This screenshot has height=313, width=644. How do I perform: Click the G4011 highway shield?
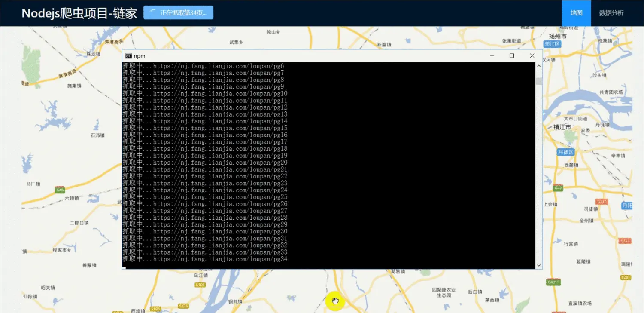click(553, 282)
